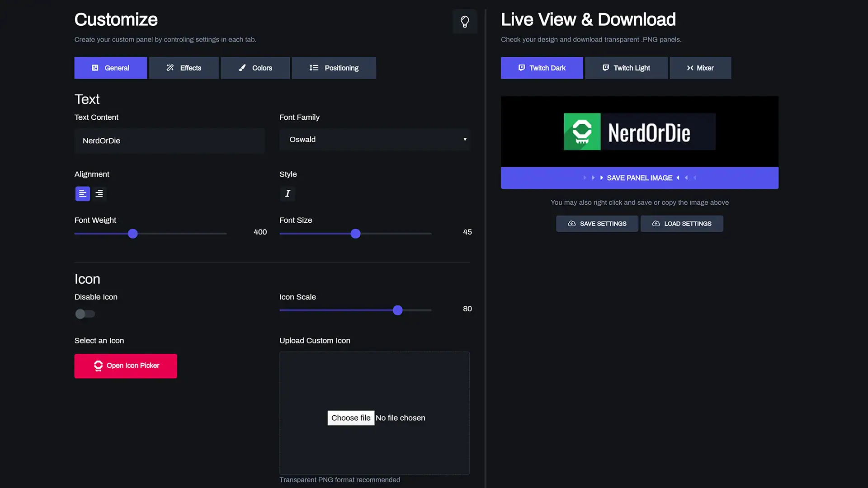Click the lightbulb tips icon

click(465, 21)
